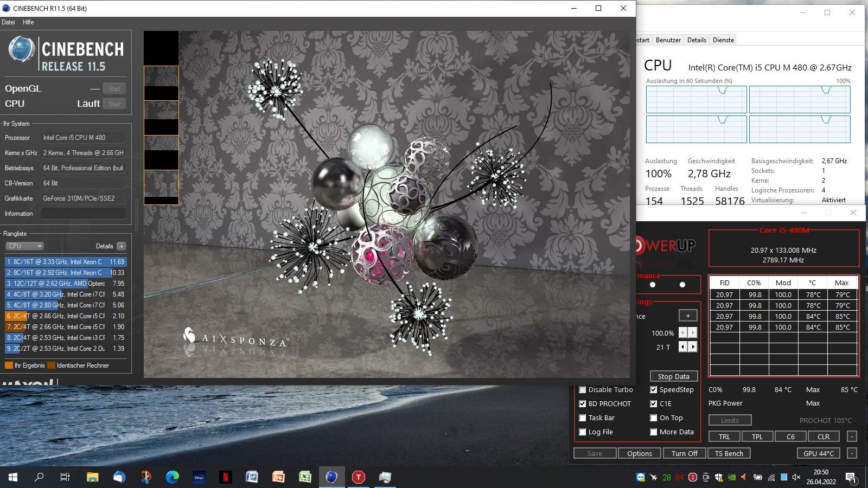Select ranking entry 8C/16T @ 3.33 GHz Xeon
Image resolution: width=868 pixels, height=488 pixels.
point(66,262)
